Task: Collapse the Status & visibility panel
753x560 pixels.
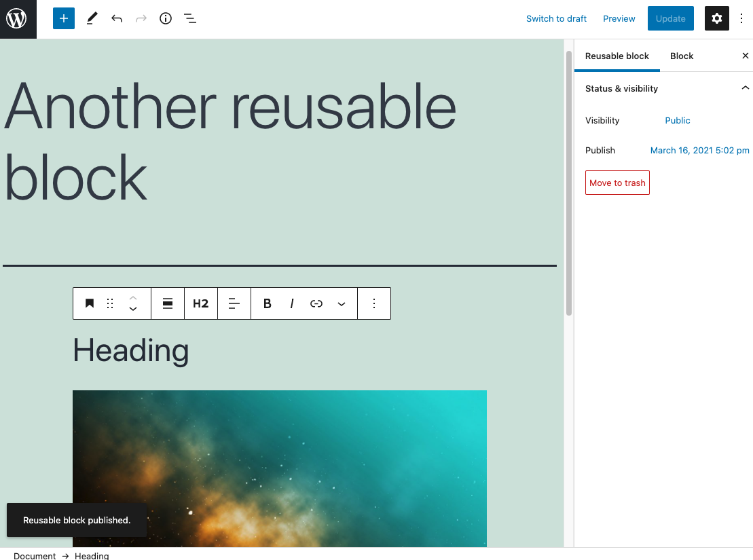Action: coord(745,88)
